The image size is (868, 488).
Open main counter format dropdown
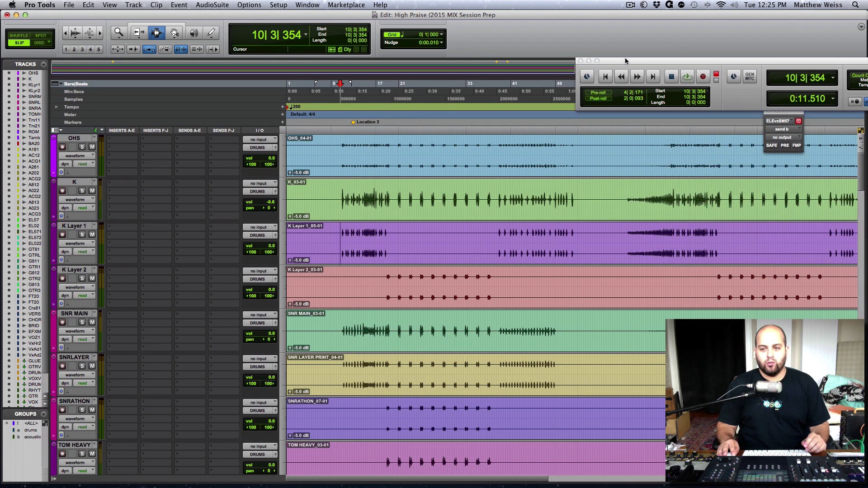pos(306,35)
